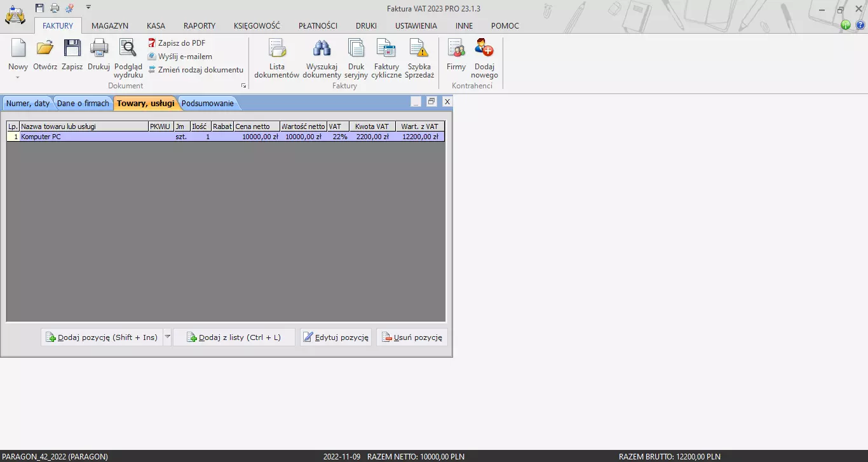Open the Podsumowanie tab

pyautogui.click(x=208, y=104)
